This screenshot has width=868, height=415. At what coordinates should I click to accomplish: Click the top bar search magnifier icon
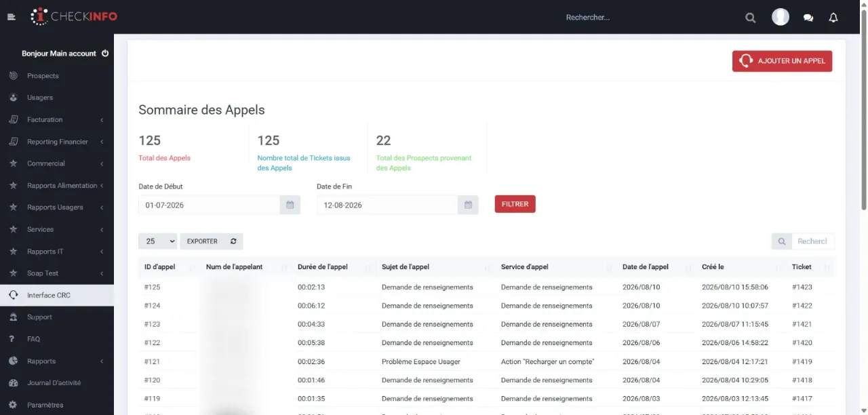pos(750,18)
